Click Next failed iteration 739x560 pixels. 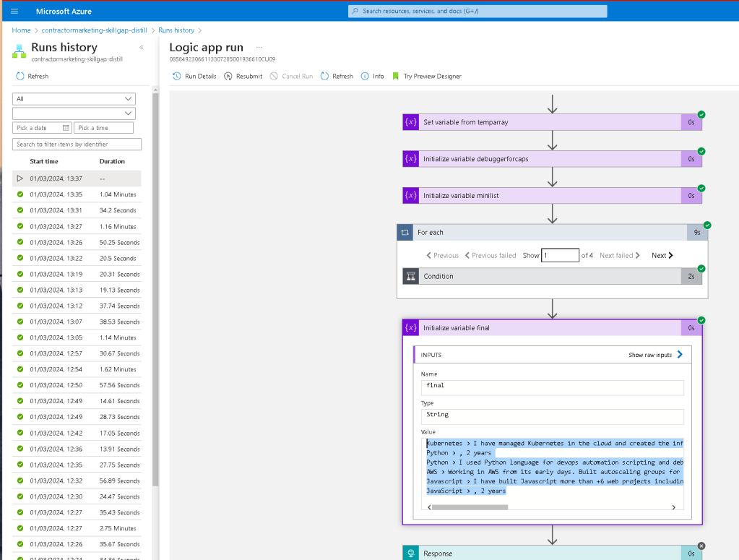620,256
